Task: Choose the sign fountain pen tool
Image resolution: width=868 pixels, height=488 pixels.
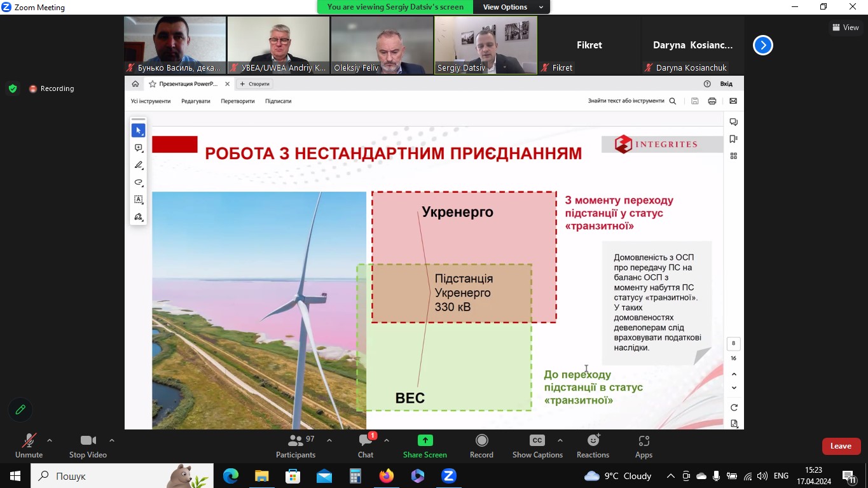Action: click(138, 217)
